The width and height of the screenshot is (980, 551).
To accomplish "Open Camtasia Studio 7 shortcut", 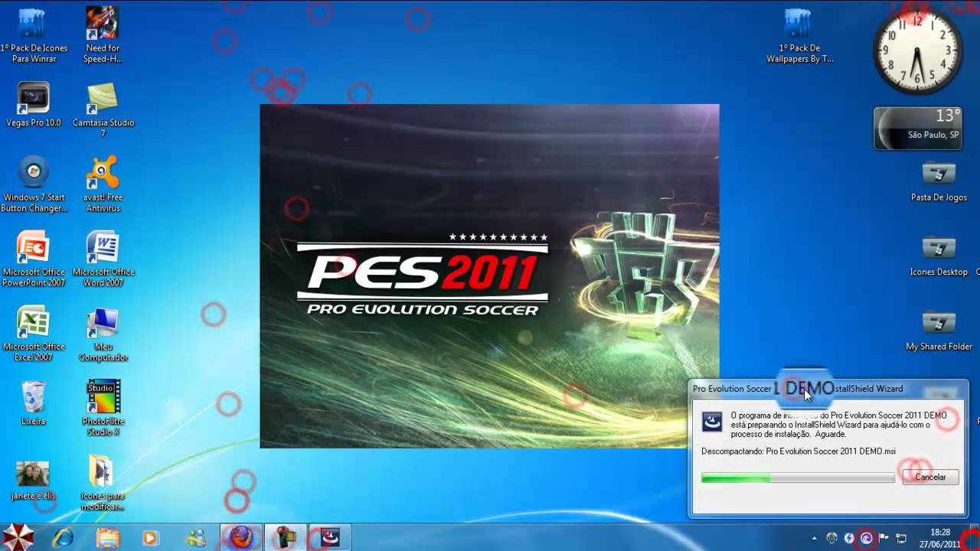I will click(103, 109).
